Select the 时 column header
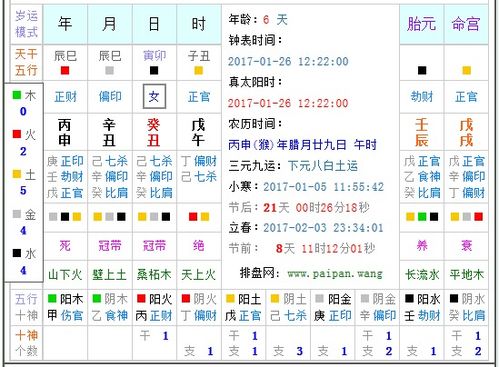The width and height of the screenshot is (499, 367). 198,24
